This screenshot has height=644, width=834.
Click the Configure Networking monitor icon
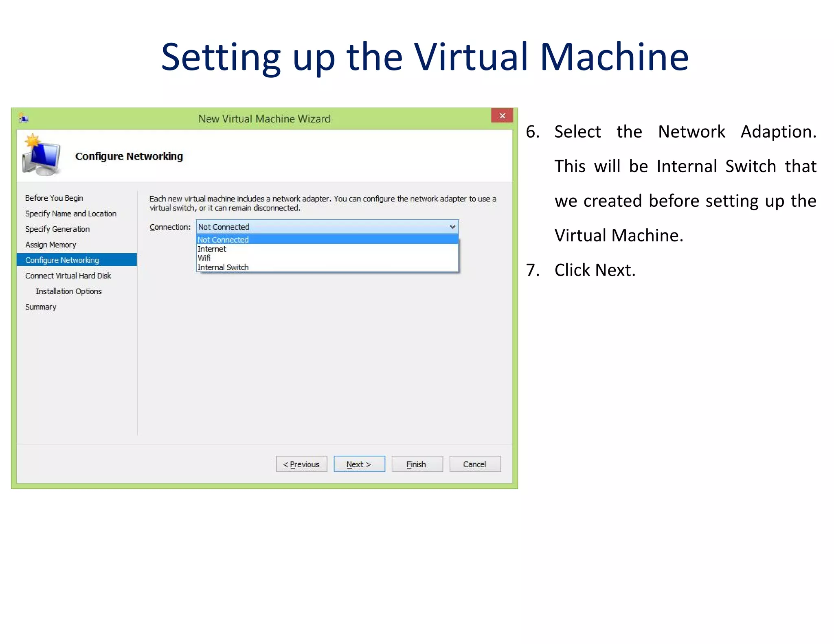click(42, 155)
